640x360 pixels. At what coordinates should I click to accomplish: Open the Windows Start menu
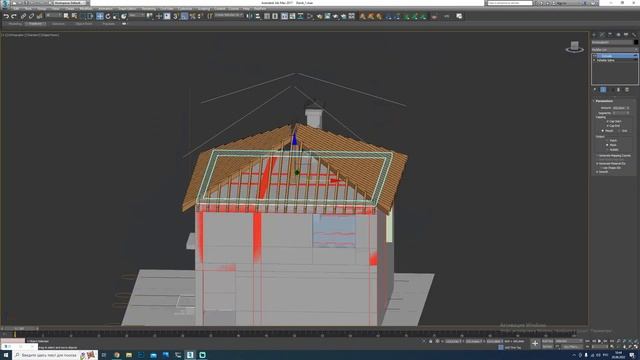click(x=6, y=355)
